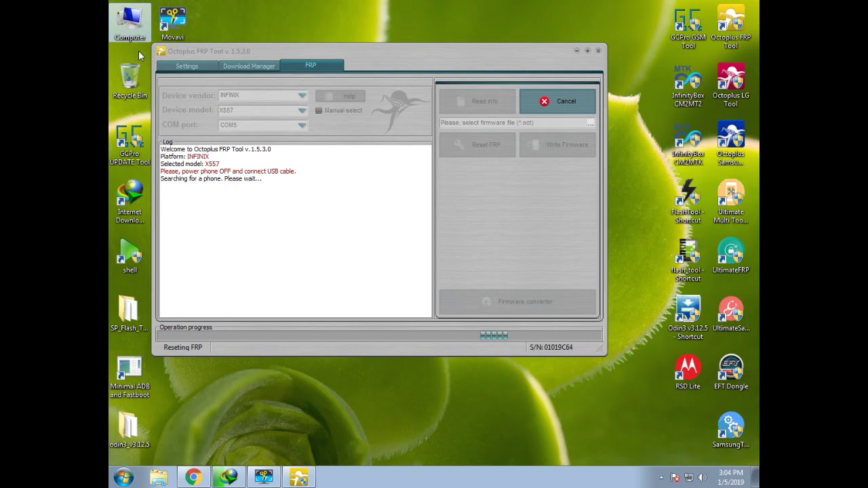Browse for firmware file with ellipsis button

pos(591,123)
